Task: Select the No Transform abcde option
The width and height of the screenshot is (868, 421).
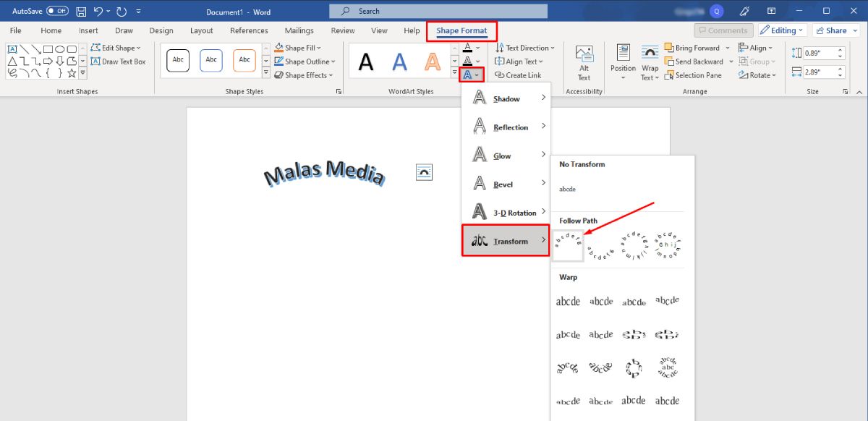Action: (568, 189)
